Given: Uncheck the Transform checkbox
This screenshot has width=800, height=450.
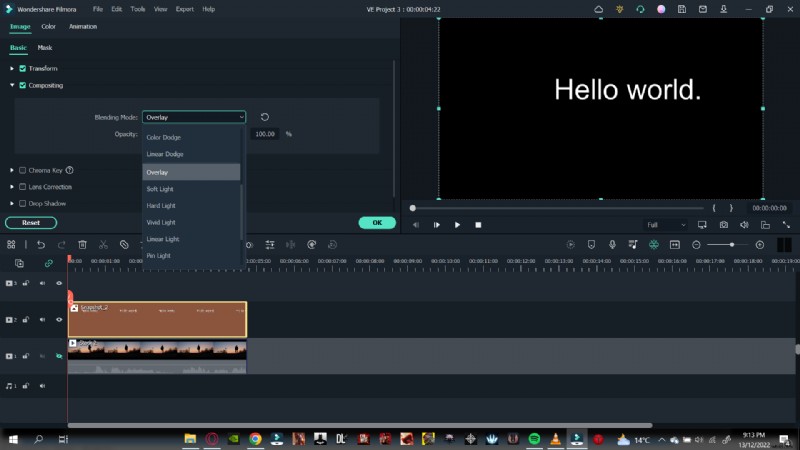Looking at the screenshot, I should pos(22,68).
